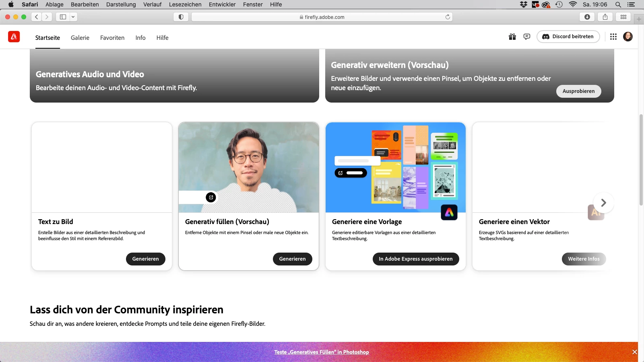
Task: Open the Safari app menu
Action: (30, 4)
